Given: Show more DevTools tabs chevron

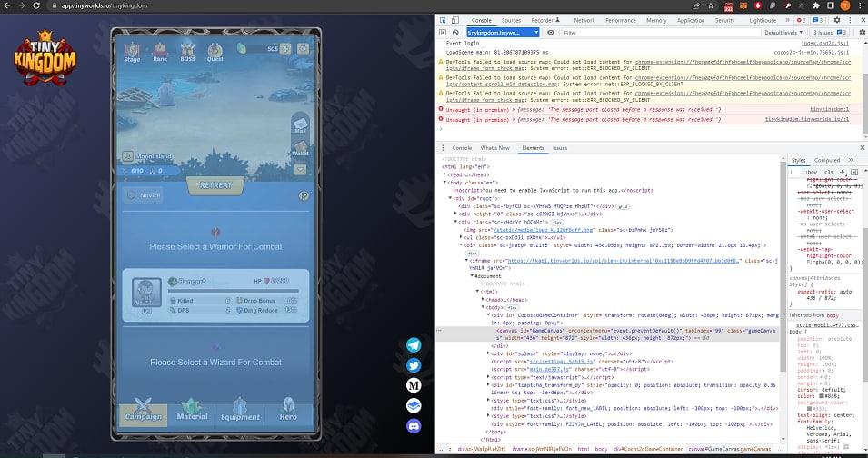Looking at the screenshot, I should point(787,20).
